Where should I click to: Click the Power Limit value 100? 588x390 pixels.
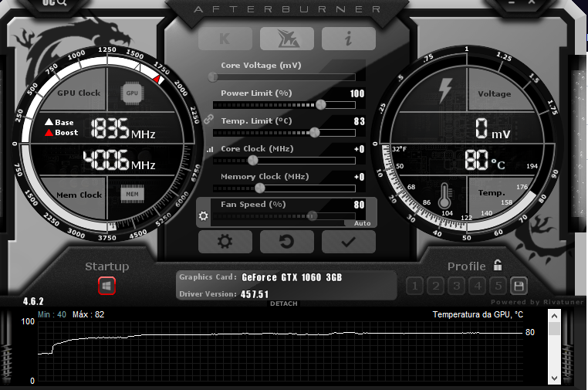pyautogui.click(x=357, y=93)
